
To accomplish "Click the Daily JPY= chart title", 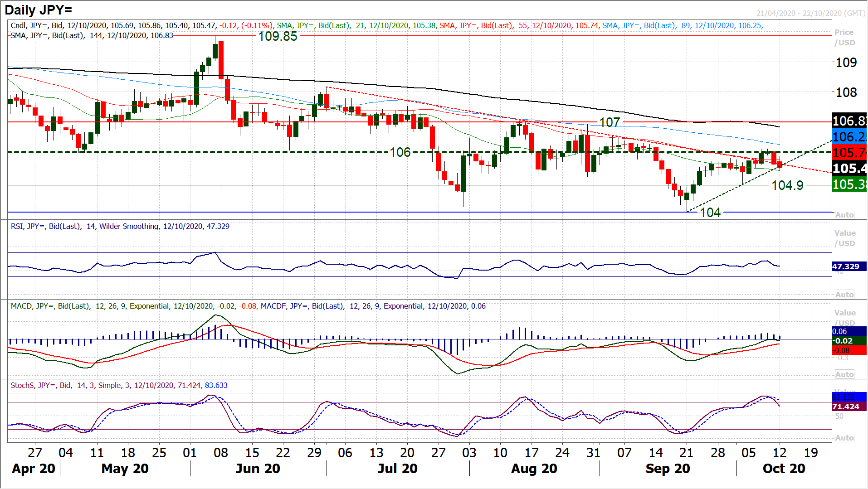I will tap(39, 10).
